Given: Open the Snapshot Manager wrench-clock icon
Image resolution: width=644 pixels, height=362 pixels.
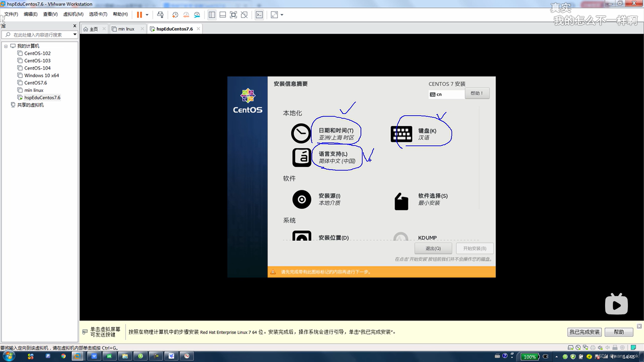Looking at the screenshot, I should tap(197, 15).
